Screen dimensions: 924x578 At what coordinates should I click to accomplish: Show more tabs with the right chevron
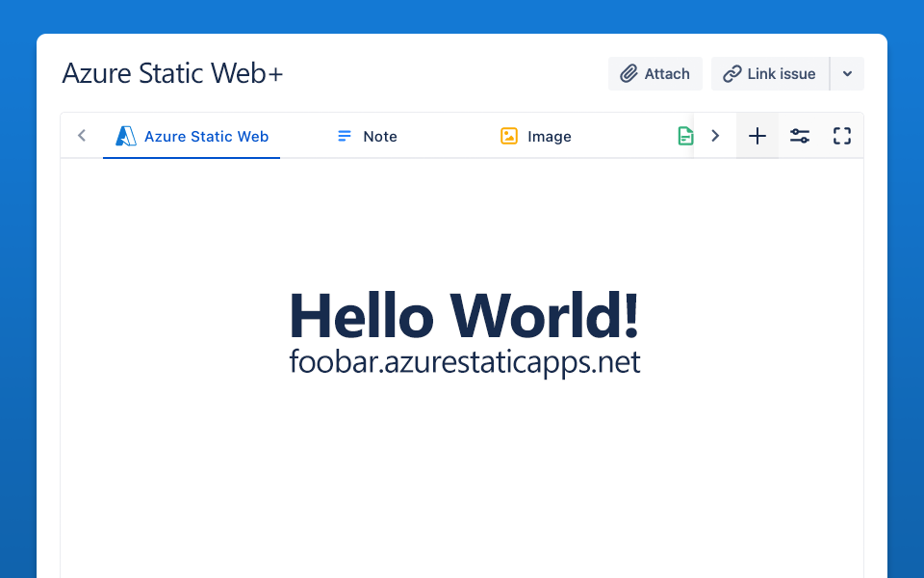point(715,136)
